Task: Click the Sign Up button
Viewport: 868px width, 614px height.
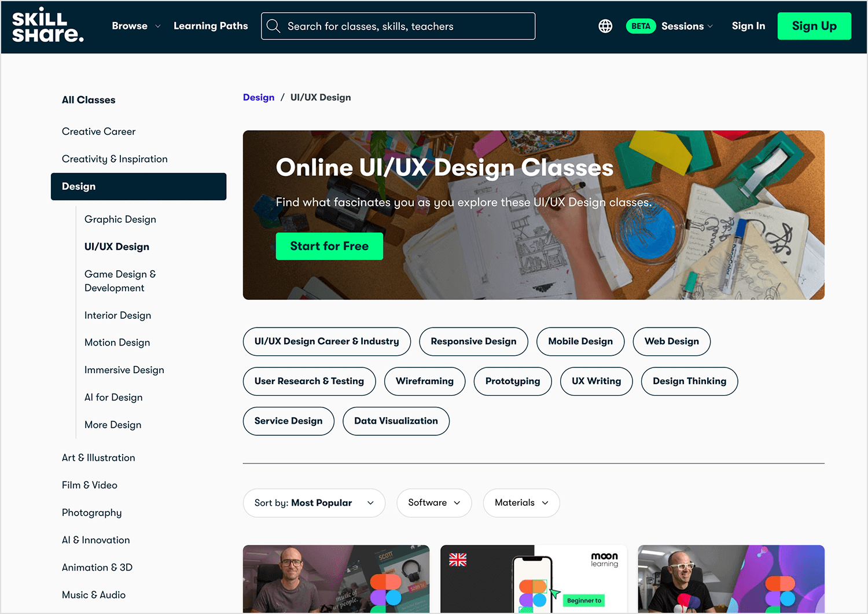Action: pyautogui.click(x=814, y=25)
